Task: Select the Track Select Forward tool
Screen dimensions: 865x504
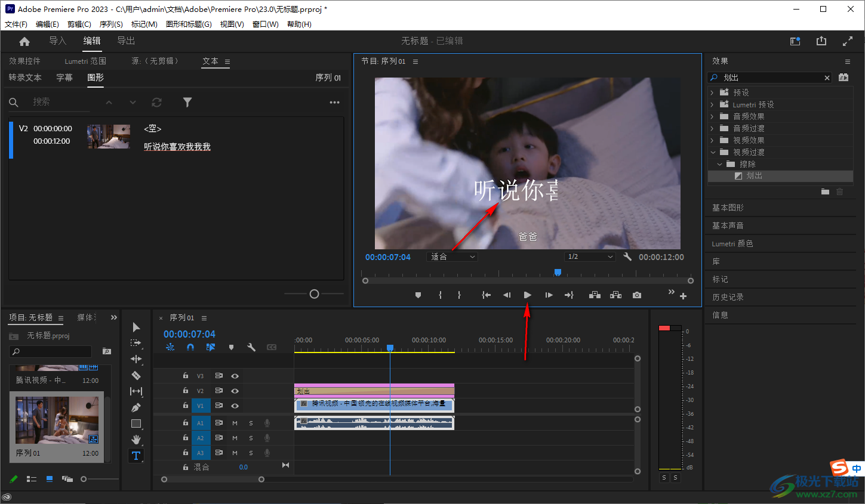Action: [x=136, y=343]
